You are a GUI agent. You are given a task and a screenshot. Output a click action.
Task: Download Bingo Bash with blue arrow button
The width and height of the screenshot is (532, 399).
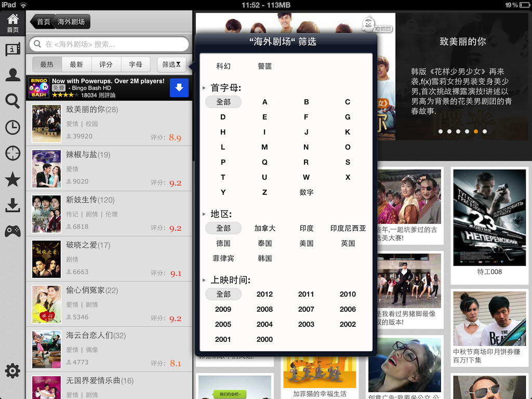coord(179,88)
